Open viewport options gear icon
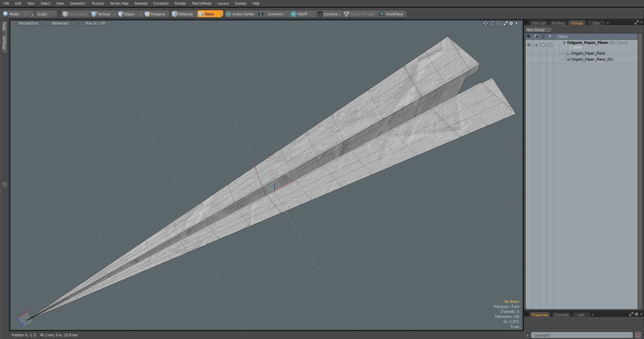This screenshot has height=339, width=644. point(511,23)
